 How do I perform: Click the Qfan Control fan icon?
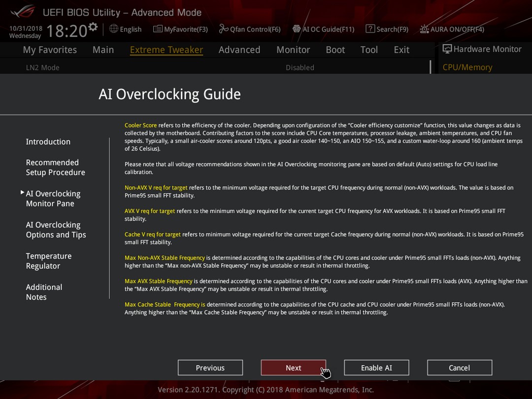pos(224,29)
